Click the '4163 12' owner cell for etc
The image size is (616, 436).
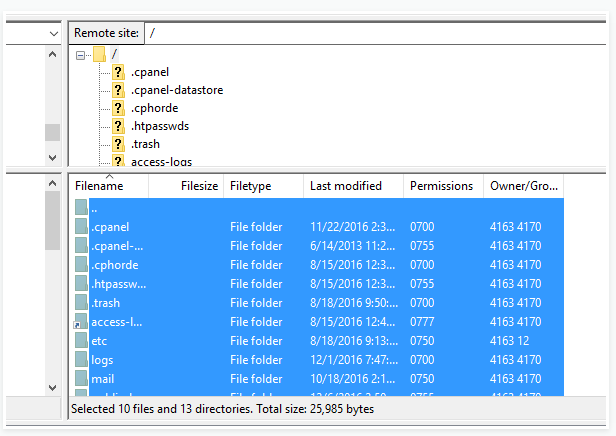tap(510, 341)
